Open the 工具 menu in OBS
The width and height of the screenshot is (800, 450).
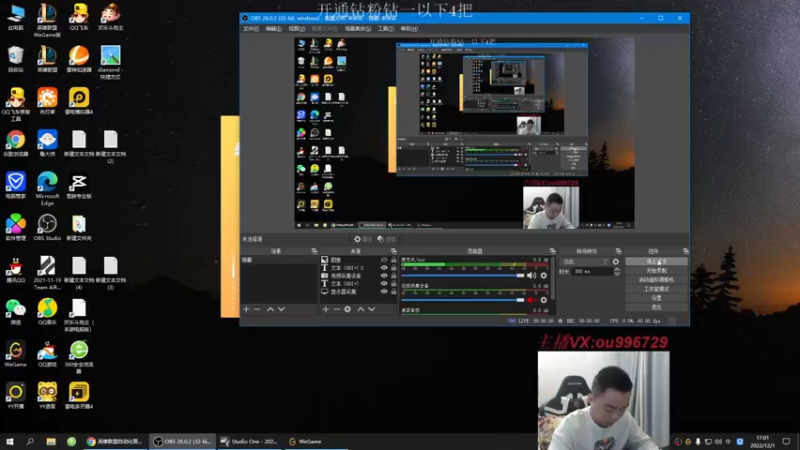coord(388,29)
